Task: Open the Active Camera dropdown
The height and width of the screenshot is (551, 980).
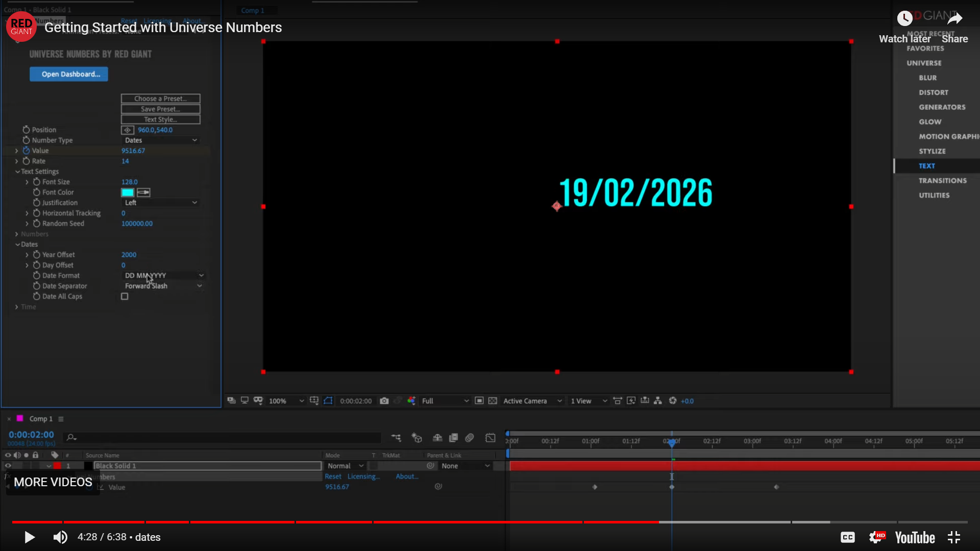Action: pyautogui.click(x=532, y=401)
